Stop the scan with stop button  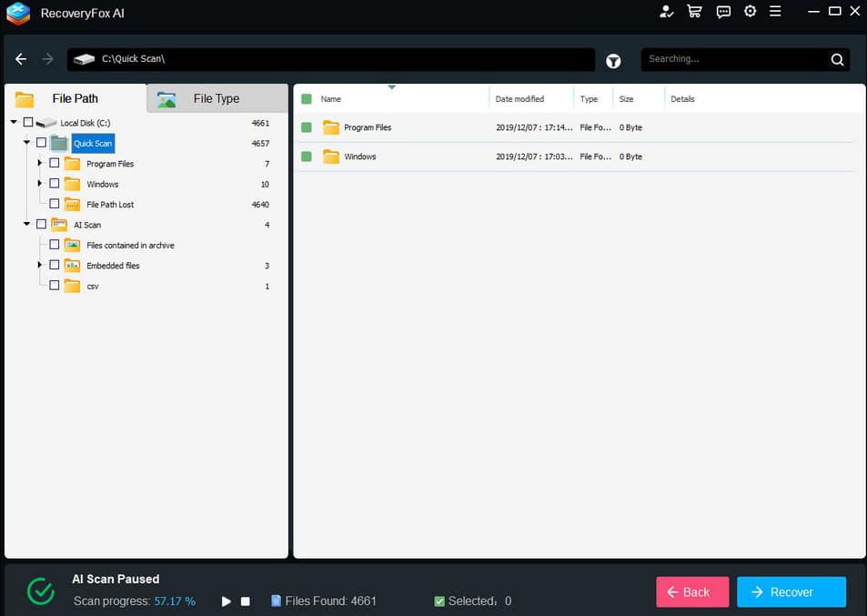246,601
